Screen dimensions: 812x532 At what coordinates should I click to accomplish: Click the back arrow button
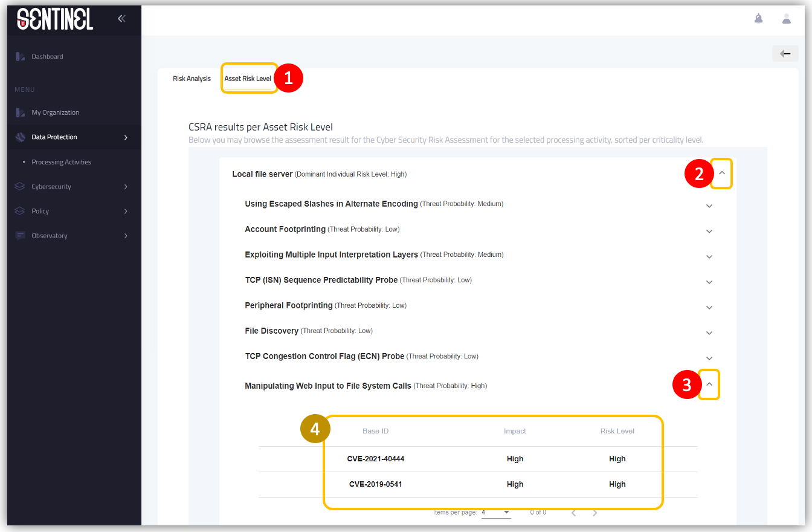point(785,54)
